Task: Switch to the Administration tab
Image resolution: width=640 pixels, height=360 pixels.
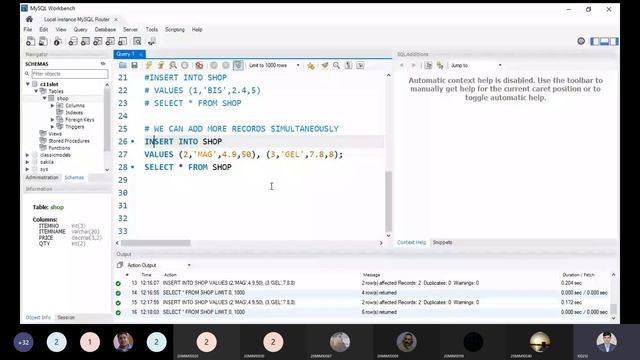Action: [42, 178]
